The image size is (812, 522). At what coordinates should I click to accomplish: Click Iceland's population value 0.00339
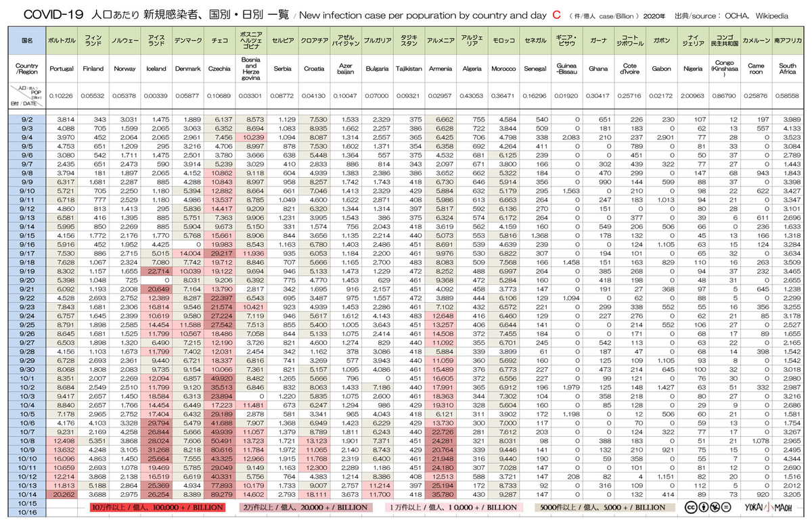tap(156, 97)
